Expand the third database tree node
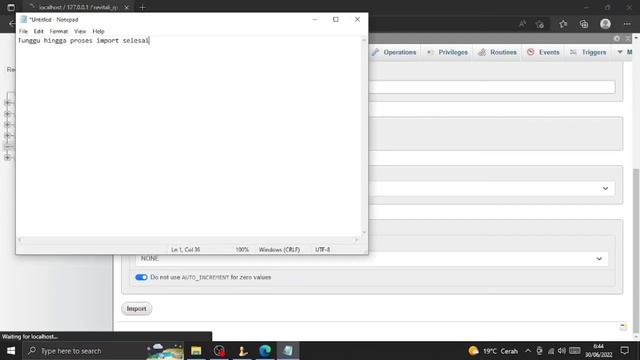This screenshot has width=640, height=360. 7,125
